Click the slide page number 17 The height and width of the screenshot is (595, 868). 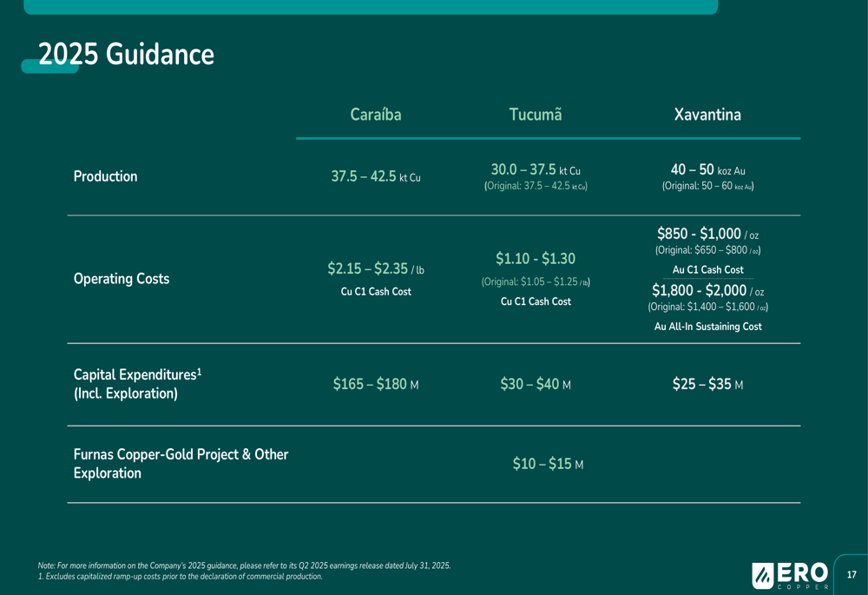tap(852, 575)
